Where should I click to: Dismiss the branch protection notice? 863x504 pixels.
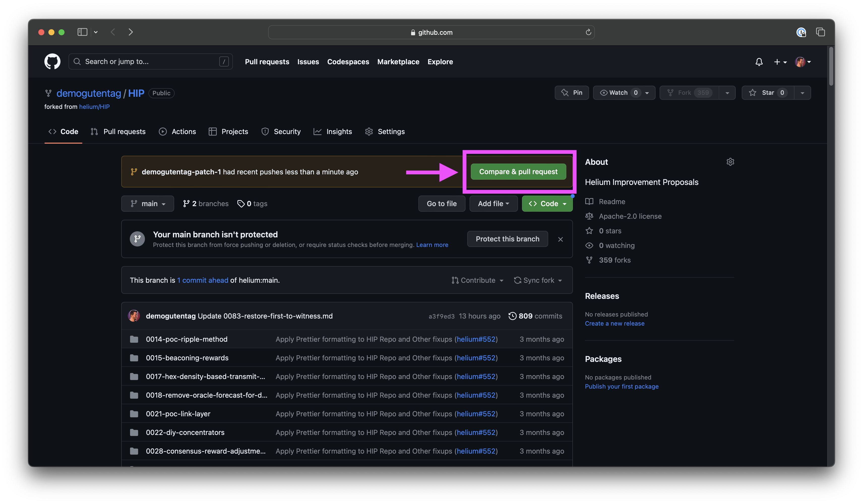(x=560, y=239)
